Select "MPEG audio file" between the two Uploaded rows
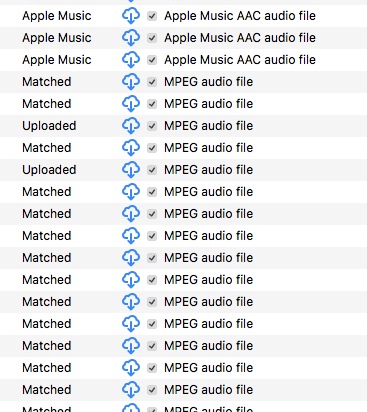This screenshot has width=367, height=412. coord(209,148)
